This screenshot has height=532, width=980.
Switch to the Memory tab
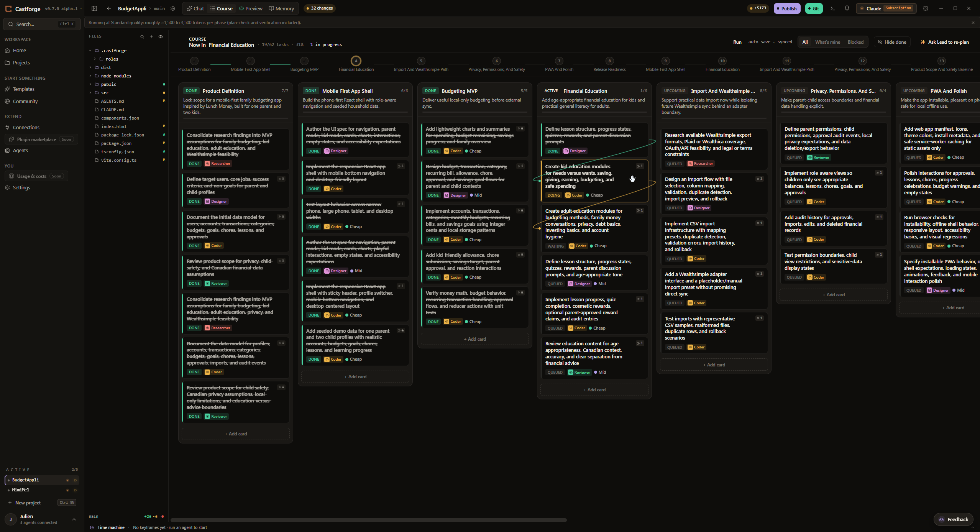281,8
